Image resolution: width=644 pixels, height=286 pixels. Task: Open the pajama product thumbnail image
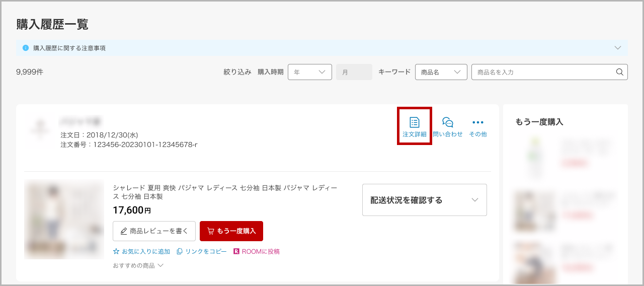point(64,219)
